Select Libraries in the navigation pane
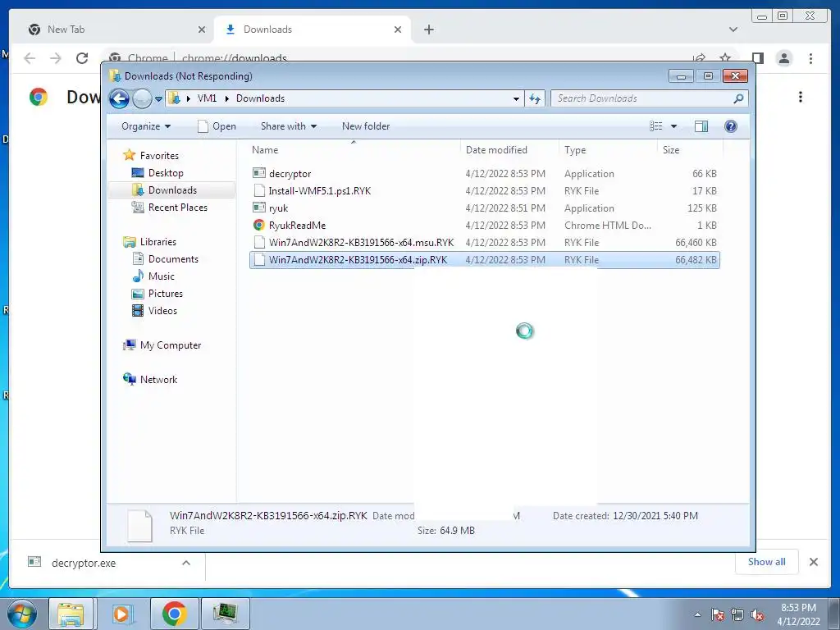This screenshot has width=840, height=630. (x=158, y=242)
